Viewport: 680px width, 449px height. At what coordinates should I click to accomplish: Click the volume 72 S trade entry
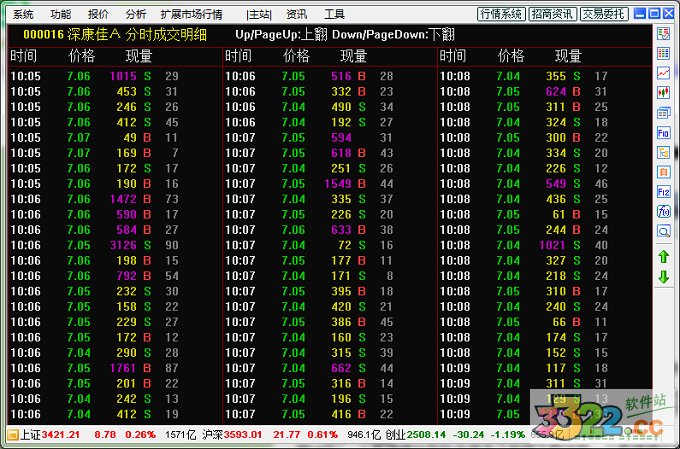330,245
